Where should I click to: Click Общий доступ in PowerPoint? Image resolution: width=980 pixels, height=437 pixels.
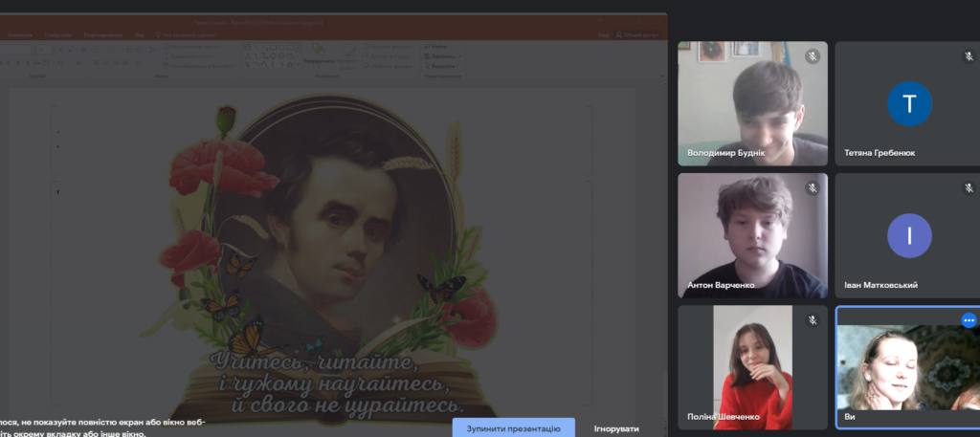click(x=638, y=35)
